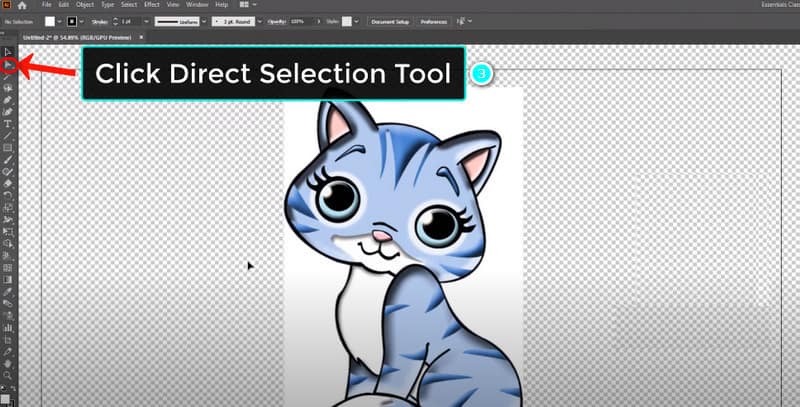
Task: Select the Selection tool arrow
Action: (8, 52)
